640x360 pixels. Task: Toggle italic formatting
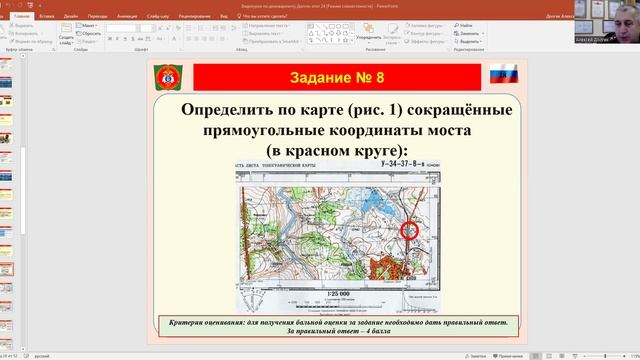point(117,39)
